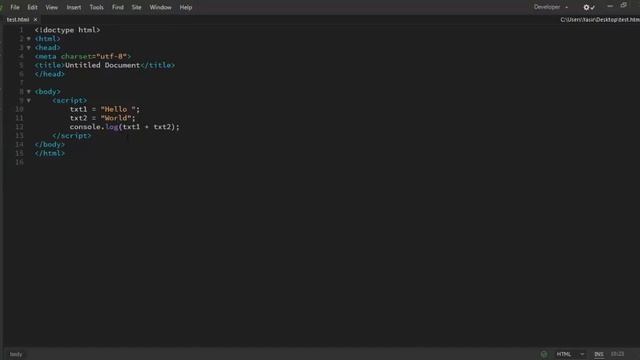Image resolution: width=640 pixels, height=360 pixels.
Task: Click the 'Untitled Document' title text
Action: [102, 65]
